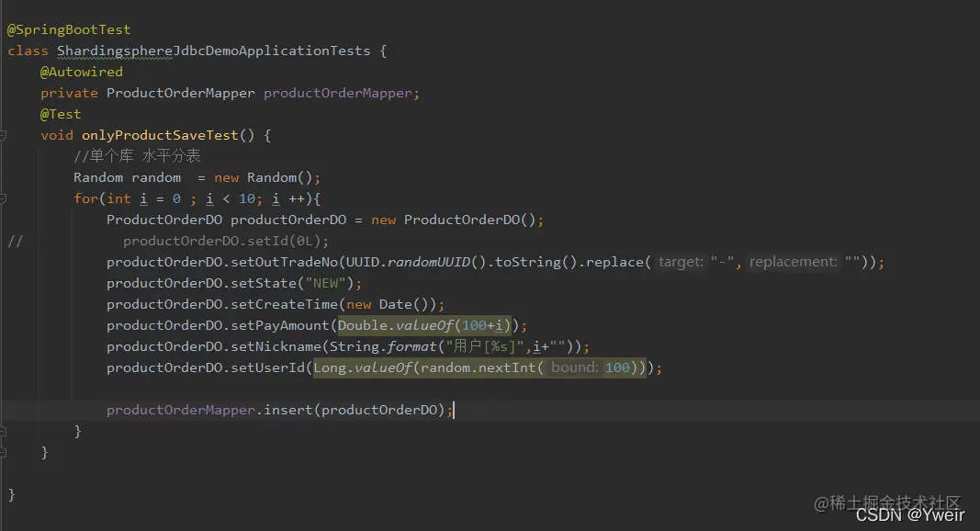Click the private keyword
The width and height of the screenshot is (980, 531).
(x=70, y=93)
